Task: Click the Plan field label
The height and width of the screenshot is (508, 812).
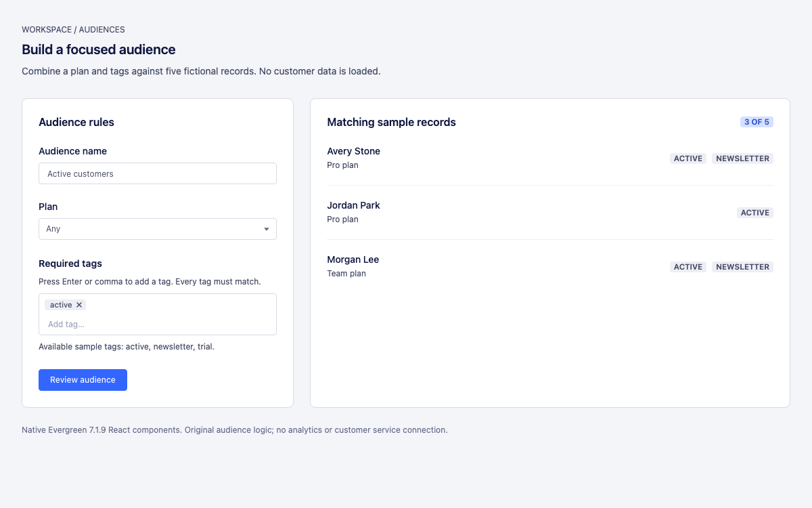Action: 48,207
